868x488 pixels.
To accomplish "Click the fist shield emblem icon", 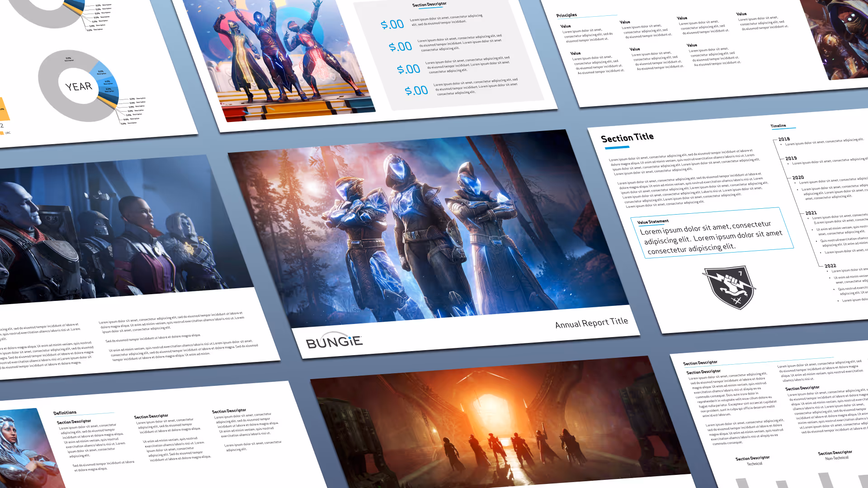I will click(729, 286).
